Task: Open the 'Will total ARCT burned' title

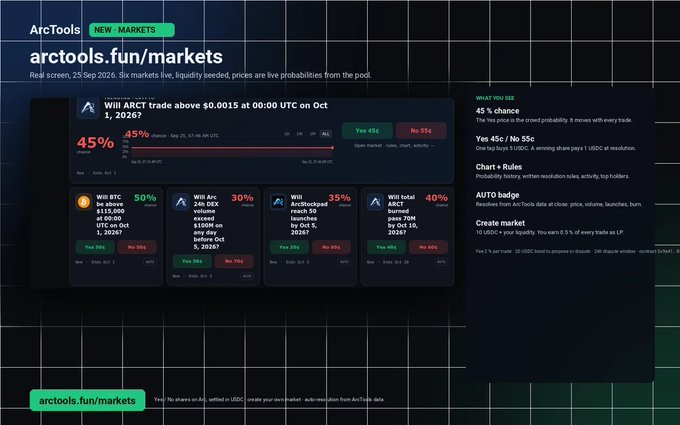Action: click(x=402, y=215)
